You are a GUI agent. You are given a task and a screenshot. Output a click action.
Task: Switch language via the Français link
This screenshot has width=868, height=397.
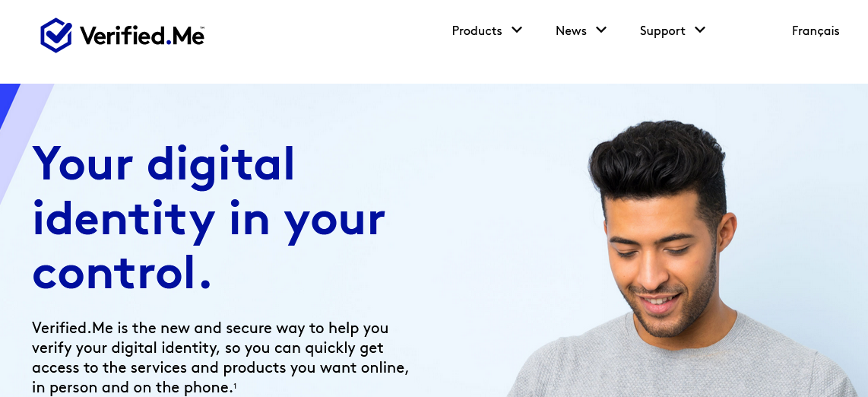click(x=816, y=31)
